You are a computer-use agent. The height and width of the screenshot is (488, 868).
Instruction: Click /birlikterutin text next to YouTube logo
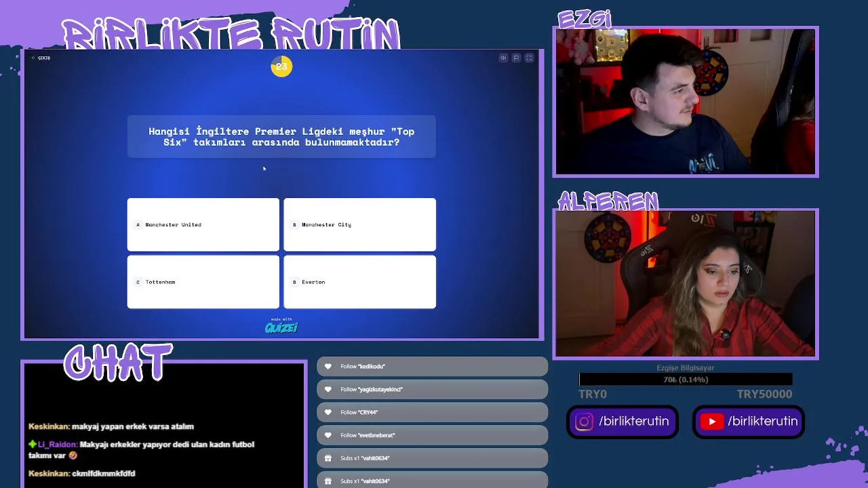click(x=763, y=422)
